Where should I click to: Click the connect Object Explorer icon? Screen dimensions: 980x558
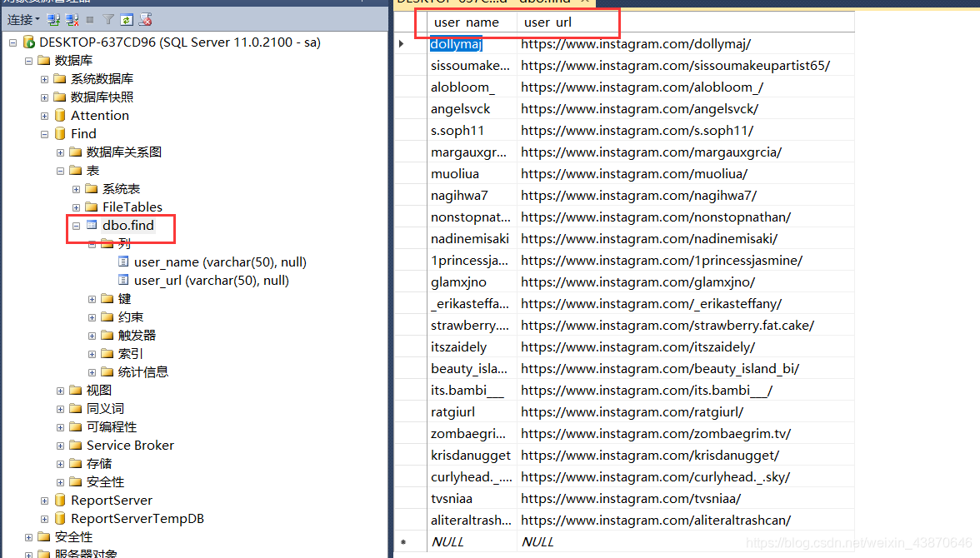tap(53, 20)
